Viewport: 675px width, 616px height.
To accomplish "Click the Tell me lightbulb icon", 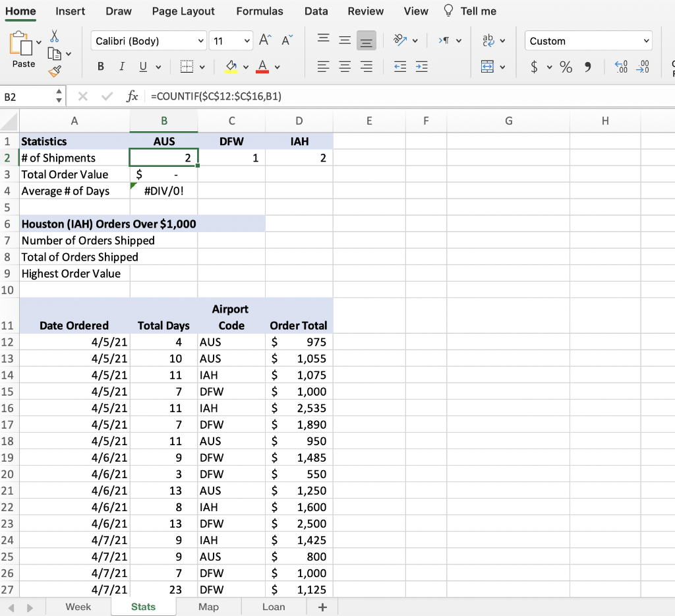I will tap(448, 11).
